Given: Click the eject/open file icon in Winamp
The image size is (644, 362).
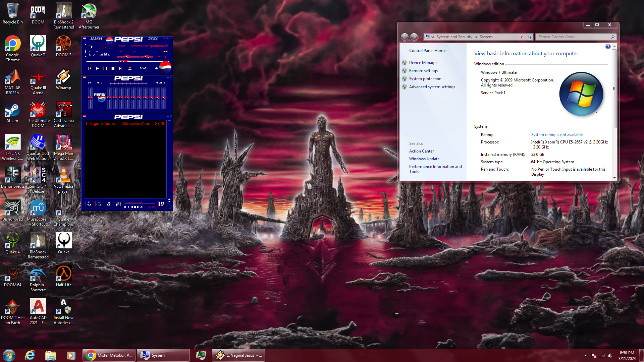Looking at the screenshot, I should tap(130, 68).
